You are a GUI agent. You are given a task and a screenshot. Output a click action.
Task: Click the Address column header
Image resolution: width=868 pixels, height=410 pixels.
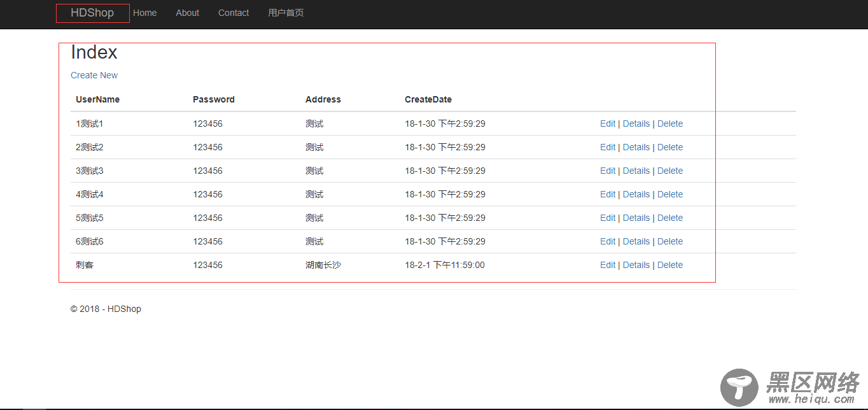click(323, 99)
